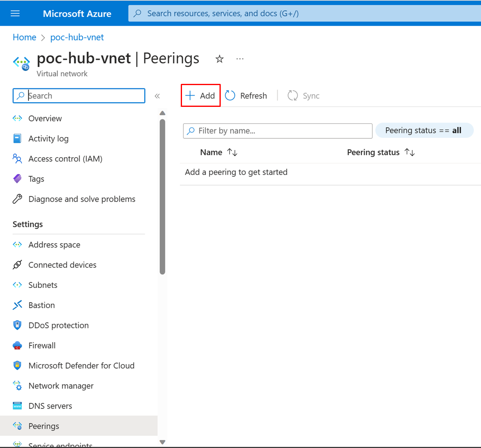Click the Bastion cross icon
The image size is (481, 448).
click(17, 305)
